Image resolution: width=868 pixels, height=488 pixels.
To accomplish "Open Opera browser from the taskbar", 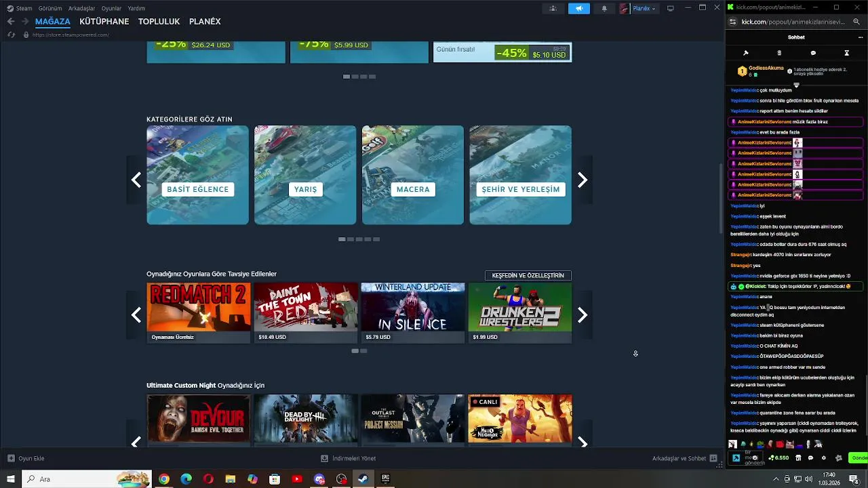I will [x=208, y=479].
